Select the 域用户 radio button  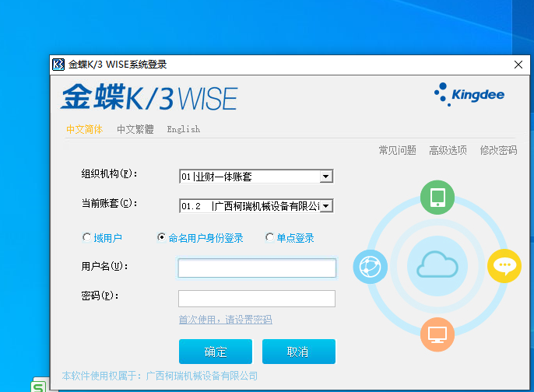tap(86, 237)
